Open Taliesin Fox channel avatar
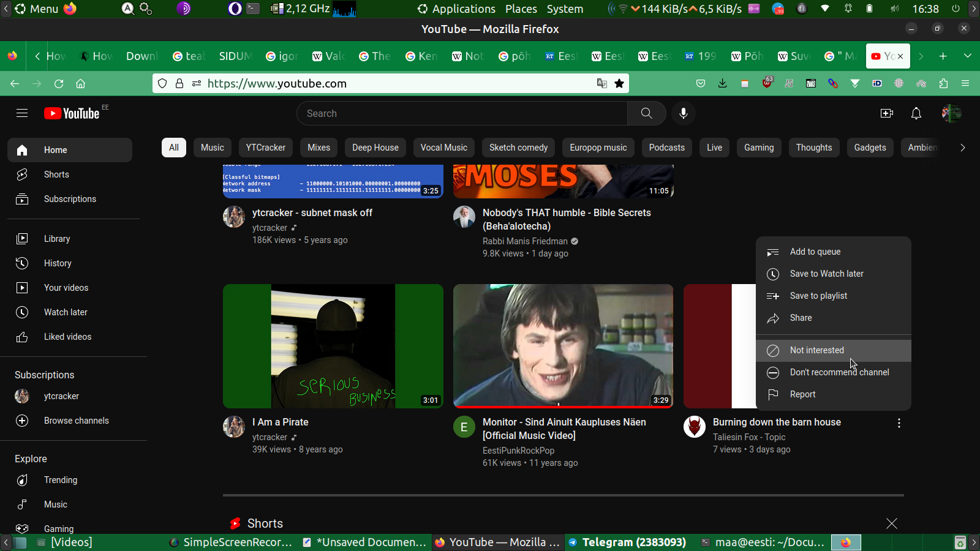 click(x=695, y=427)
